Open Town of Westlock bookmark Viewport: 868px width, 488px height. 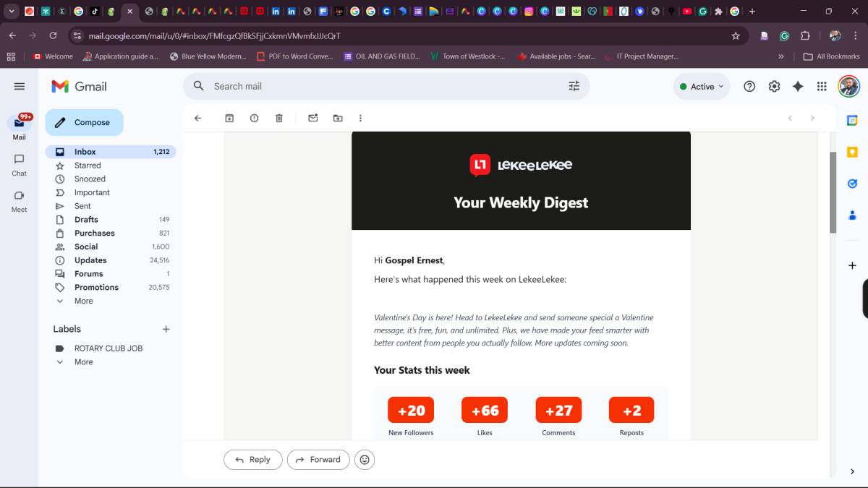point(467,56)
